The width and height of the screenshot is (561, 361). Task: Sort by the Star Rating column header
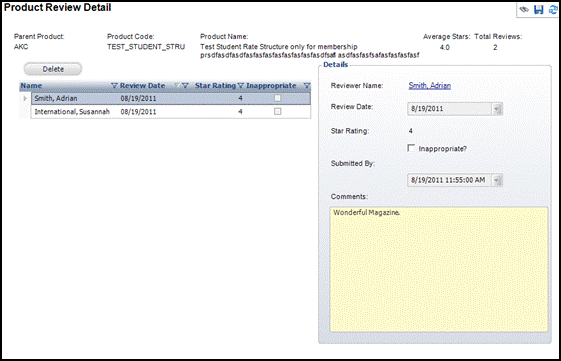point(215,86)
